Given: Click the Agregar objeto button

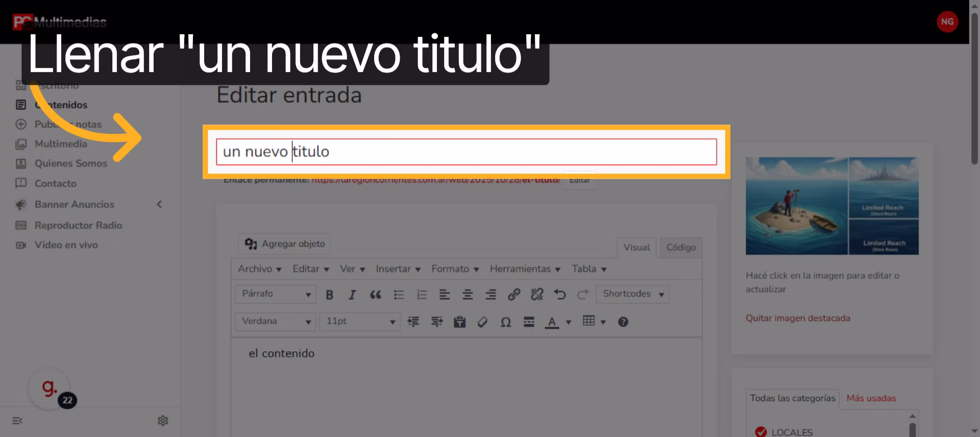Looking at the screenshot, I should tap(285, 244).
